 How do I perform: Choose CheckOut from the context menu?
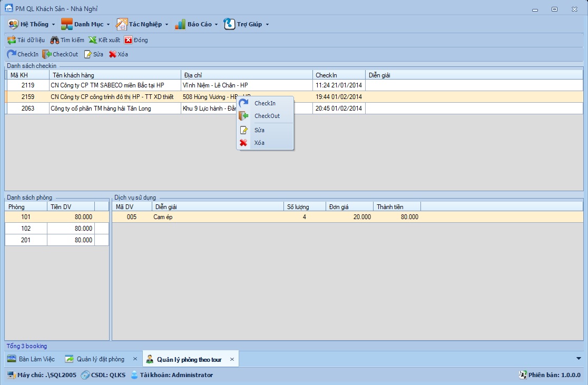267,116
